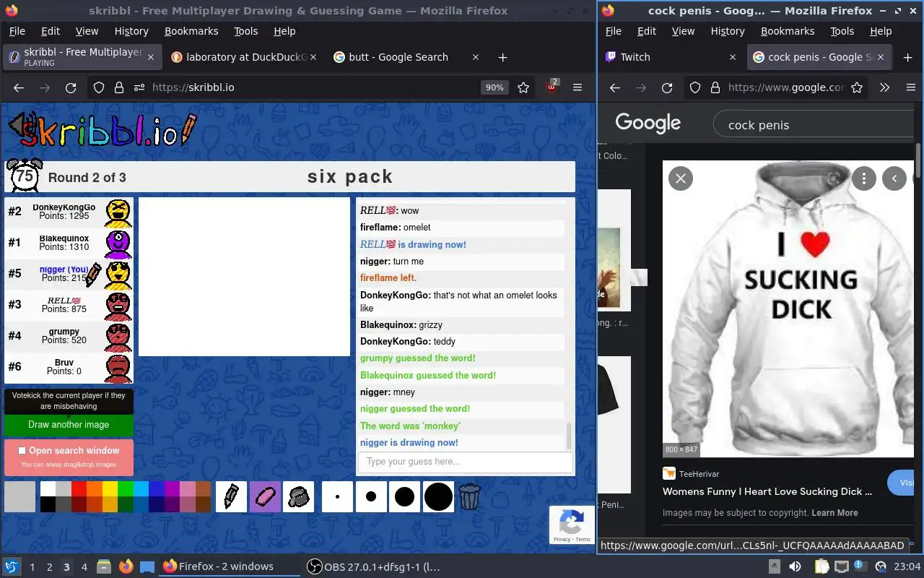
Task: Click the OBS 27.0.1 taskbar entry
Action: click(373, 566)
